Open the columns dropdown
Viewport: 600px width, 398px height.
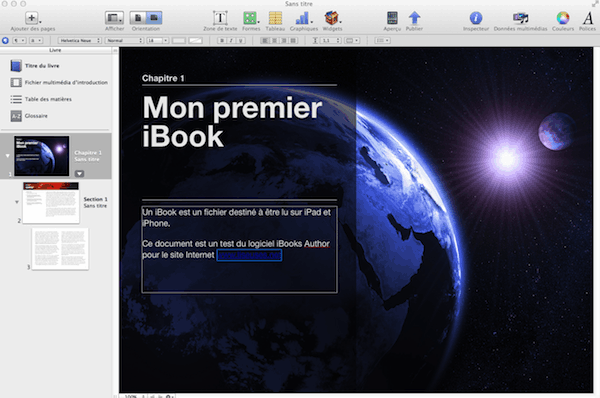point(352,40)
